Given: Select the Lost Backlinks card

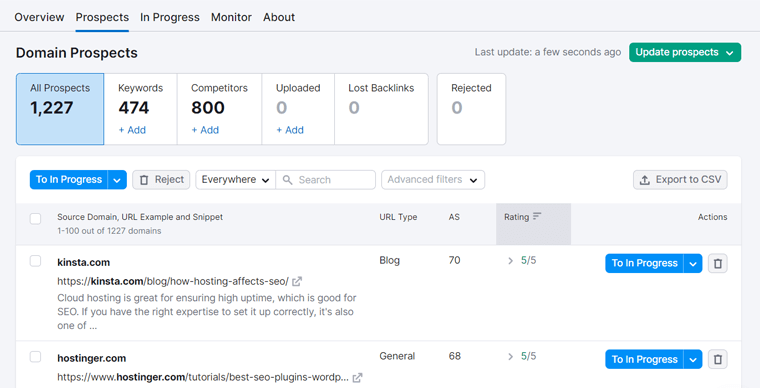Looking at the screenshot, I should point(381,109).
